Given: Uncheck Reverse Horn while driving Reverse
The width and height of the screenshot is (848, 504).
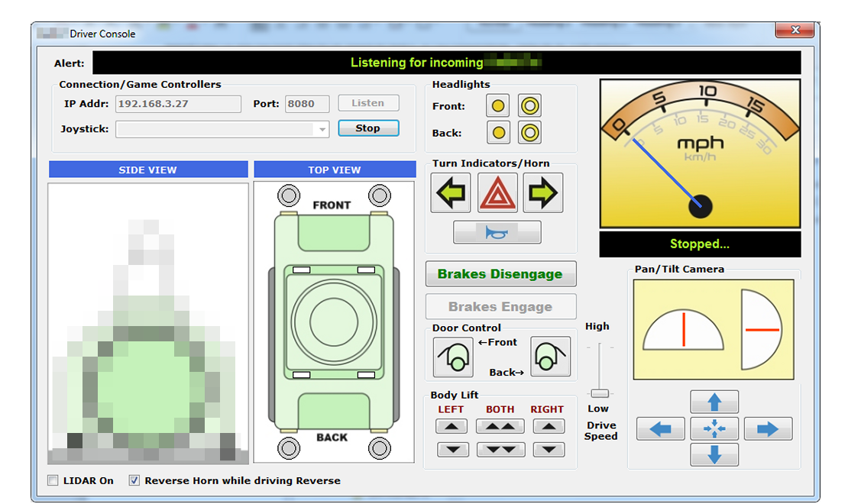Looking at the screenshot, I should [134, 480].
